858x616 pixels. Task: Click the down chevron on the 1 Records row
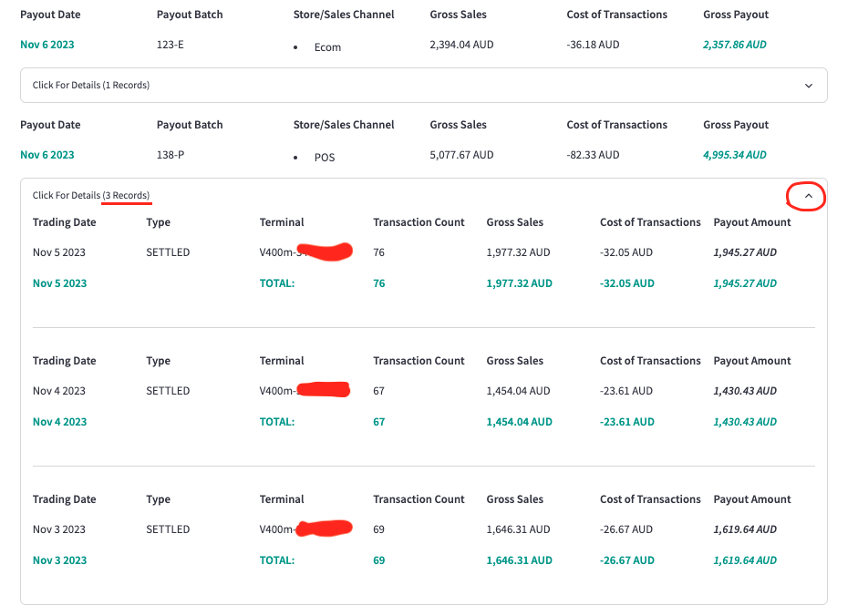808,85
